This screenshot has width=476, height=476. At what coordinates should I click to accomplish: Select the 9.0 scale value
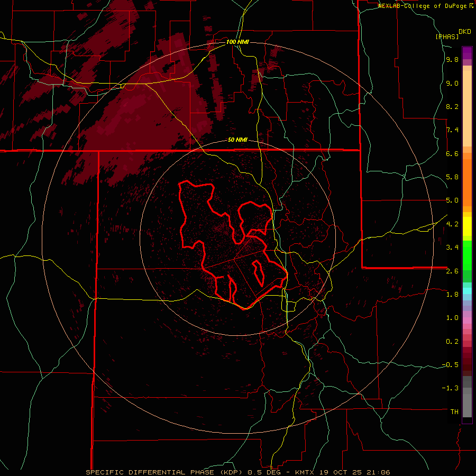452,83
